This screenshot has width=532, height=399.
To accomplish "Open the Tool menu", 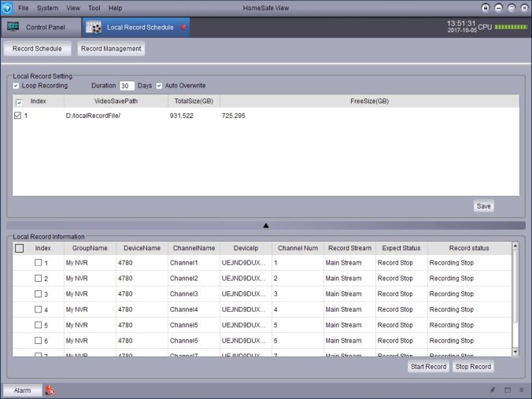I will pos(94,7).
